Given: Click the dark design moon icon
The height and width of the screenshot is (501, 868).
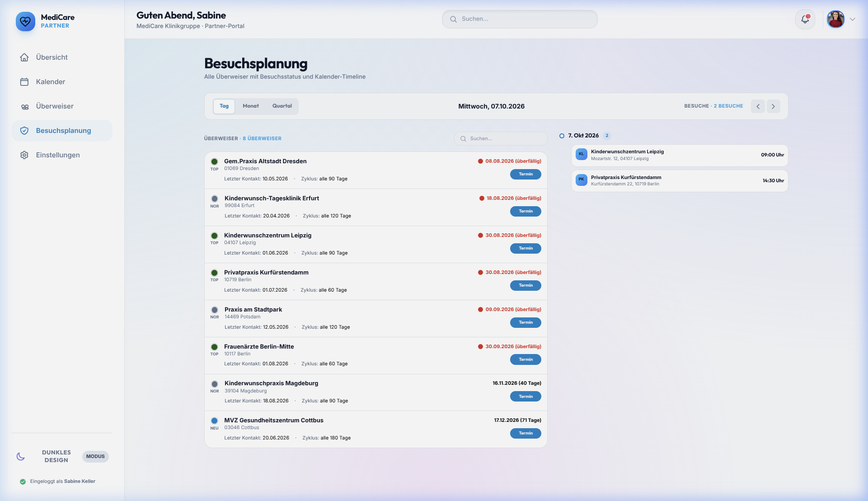Looking at the screenshot, I should (x=21, y=456).
